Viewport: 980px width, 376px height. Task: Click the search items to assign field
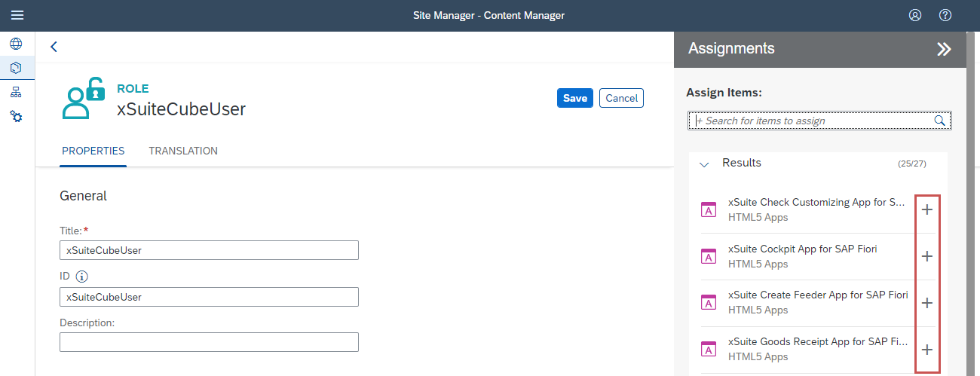(813, 121)
